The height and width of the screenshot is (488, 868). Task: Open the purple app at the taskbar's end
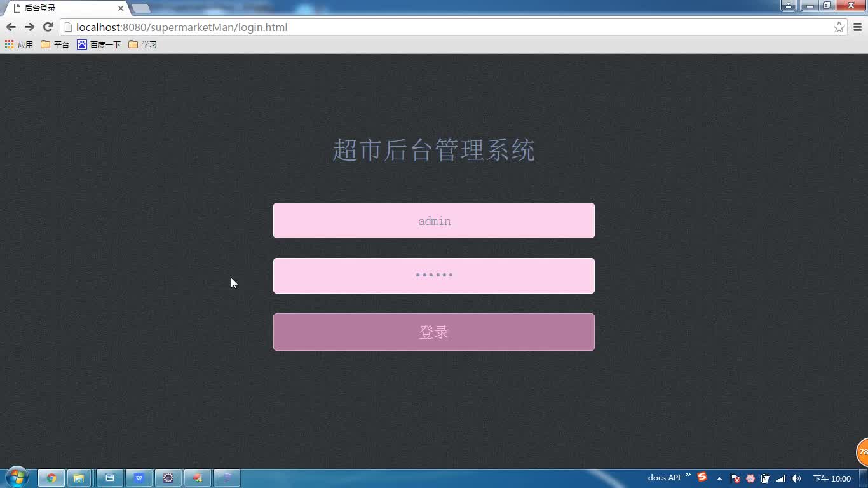[226, 478]
